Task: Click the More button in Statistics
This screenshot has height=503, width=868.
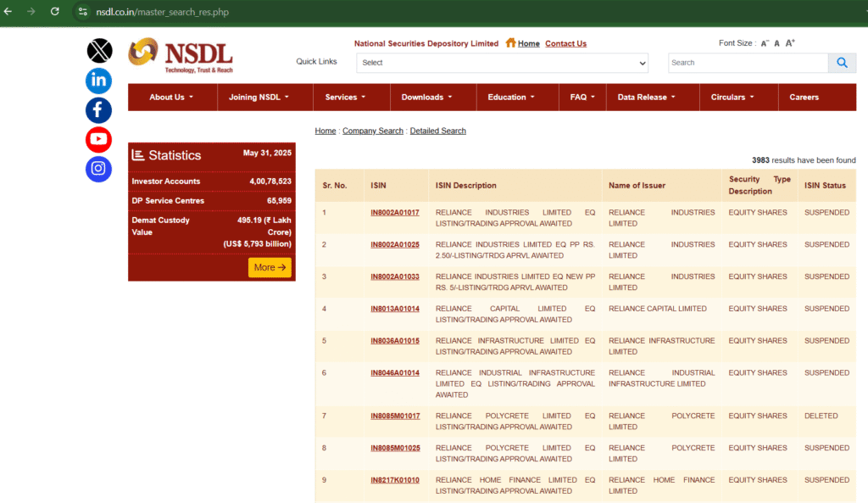Action: tap(270, 267)
